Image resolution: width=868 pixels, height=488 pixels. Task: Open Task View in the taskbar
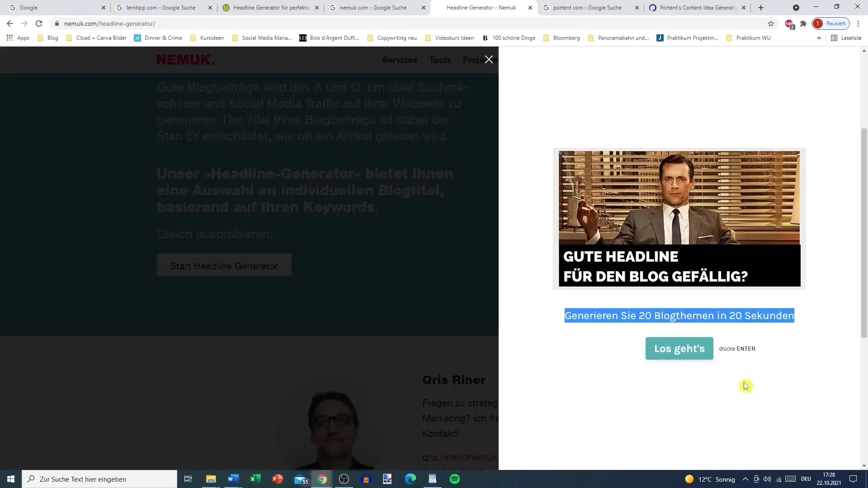(188, 479)
